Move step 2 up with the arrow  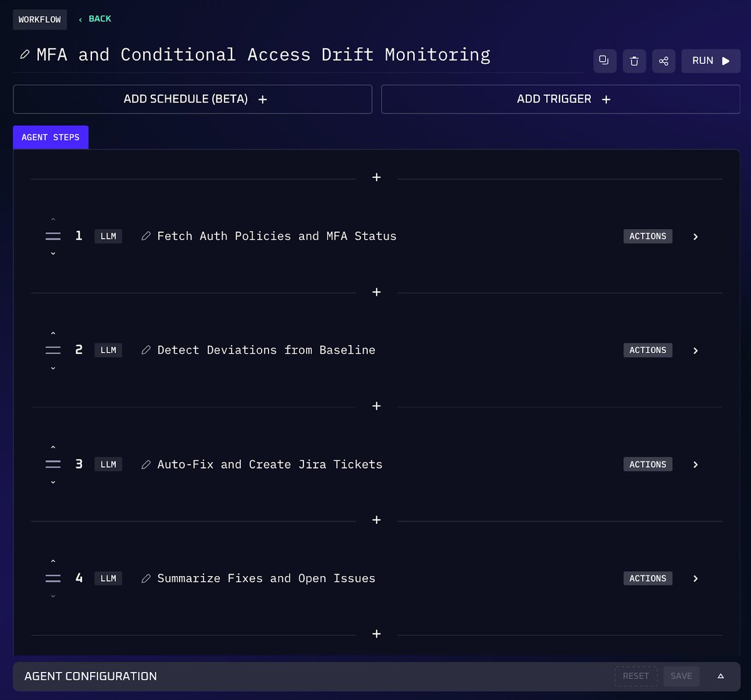coord(53,334)
